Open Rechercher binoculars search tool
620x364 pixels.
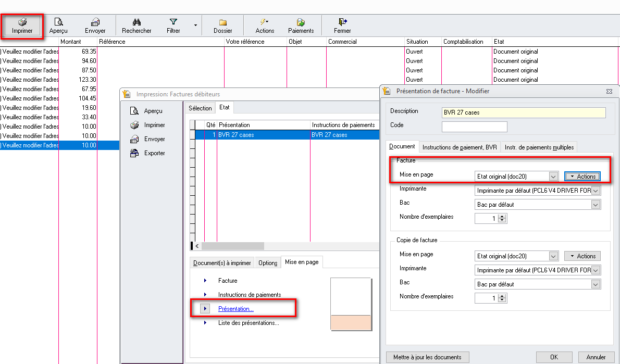pyautogui.click(x=137, y=22)
